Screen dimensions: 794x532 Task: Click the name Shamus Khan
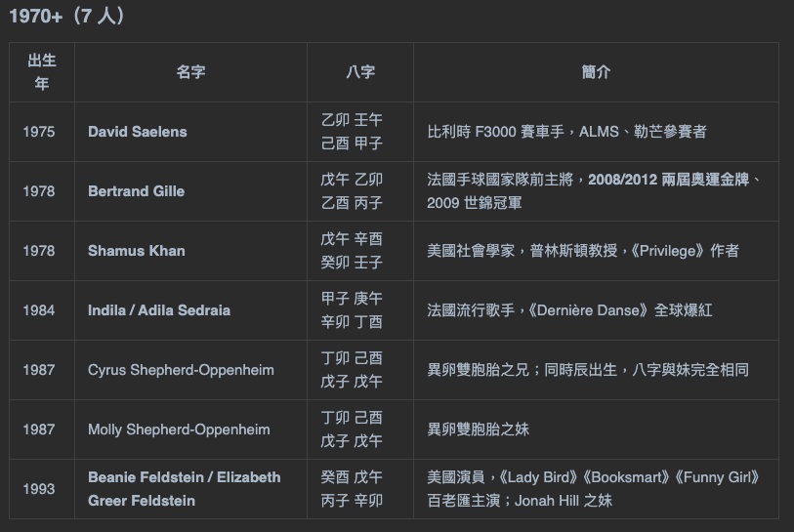pyautogui.click(x=136, y=251)
